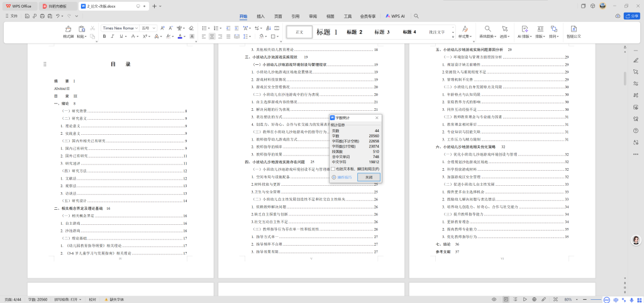Switch to the 插入 ribbon tab
This screenshot has width=644, height=303.
click(x=260, y=15)
